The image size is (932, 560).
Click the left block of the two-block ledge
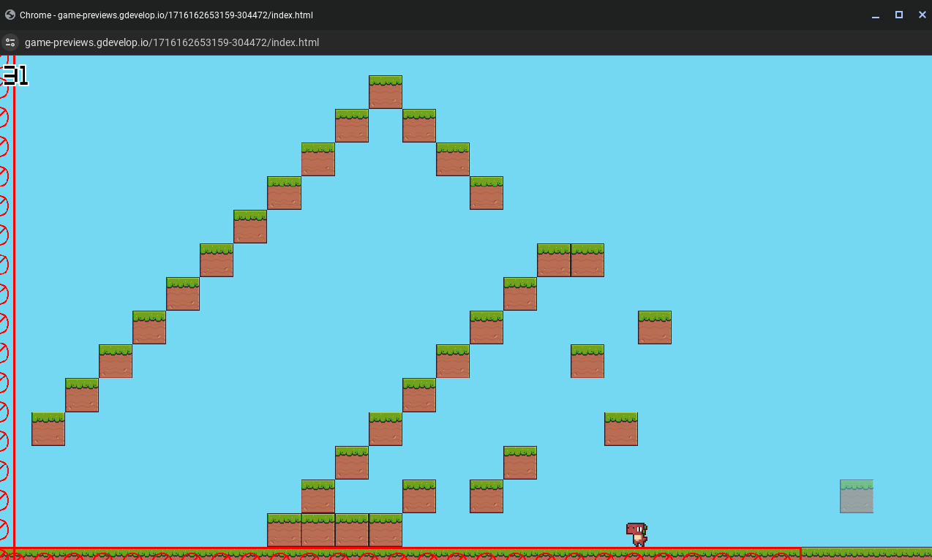(553, 260)
